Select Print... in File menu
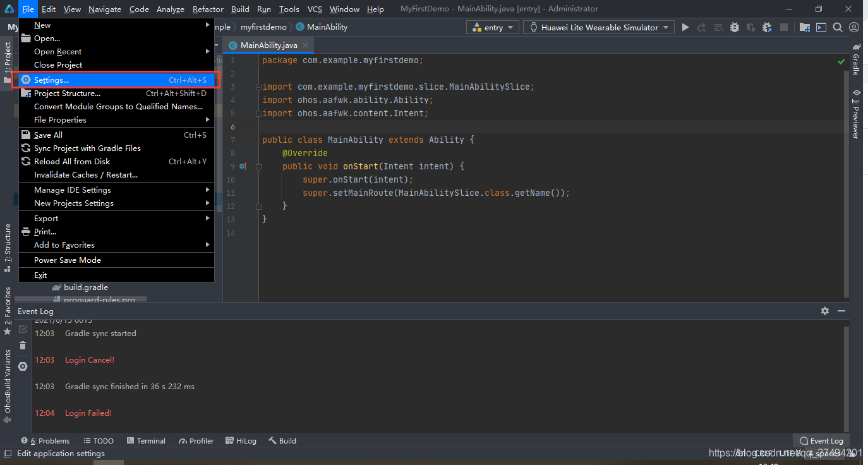The width and height of the screenshot is (868, 465). point(116,232)
